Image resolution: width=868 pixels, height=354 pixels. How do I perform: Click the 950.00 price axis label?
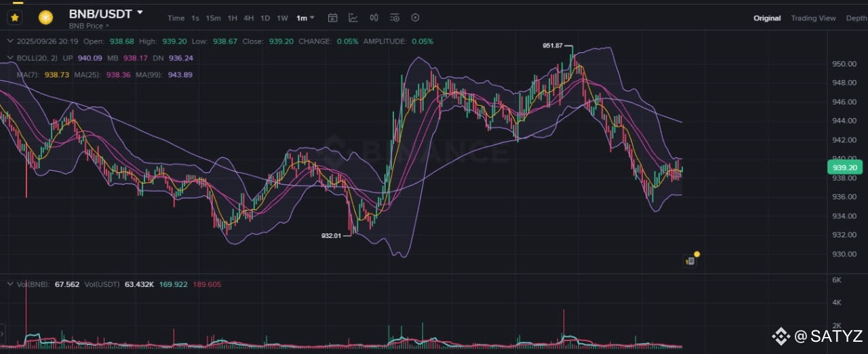[844, 64]
